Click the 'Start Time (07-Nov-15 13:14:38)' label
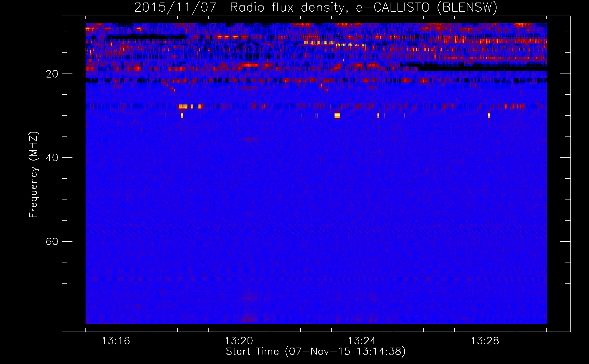Image resolution: width=589 pixels, height=364 pixels. click(x=316, y=352)
